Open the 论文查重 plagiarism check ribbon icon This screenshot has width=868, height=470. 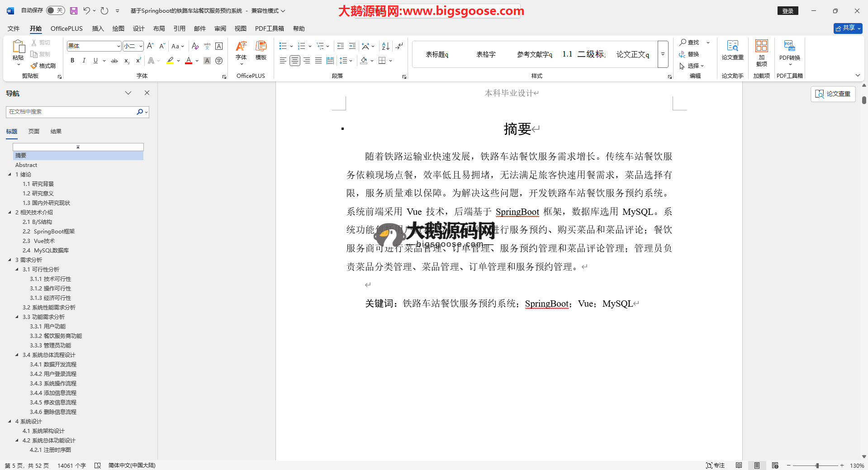pos(732,50)
